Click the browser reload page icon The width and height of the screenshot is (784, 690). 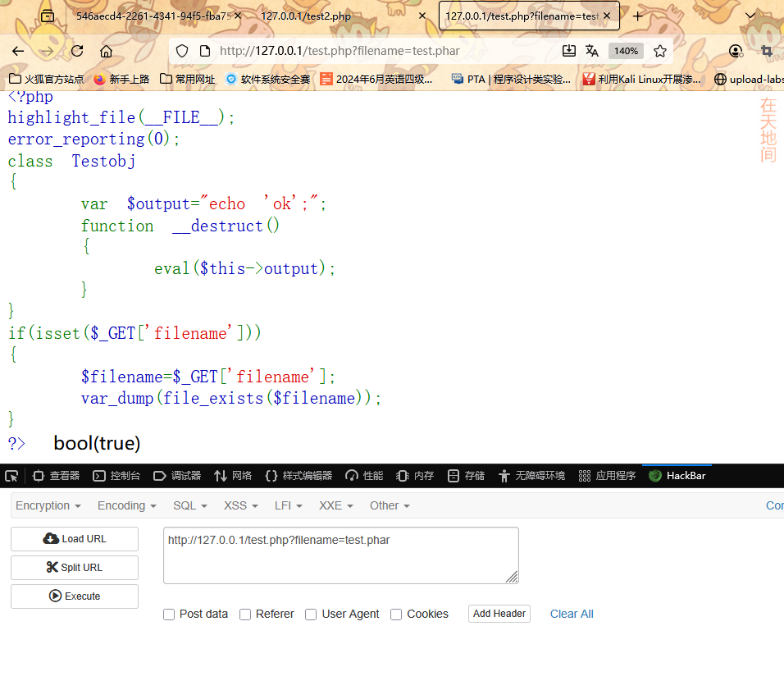point(77,51)
